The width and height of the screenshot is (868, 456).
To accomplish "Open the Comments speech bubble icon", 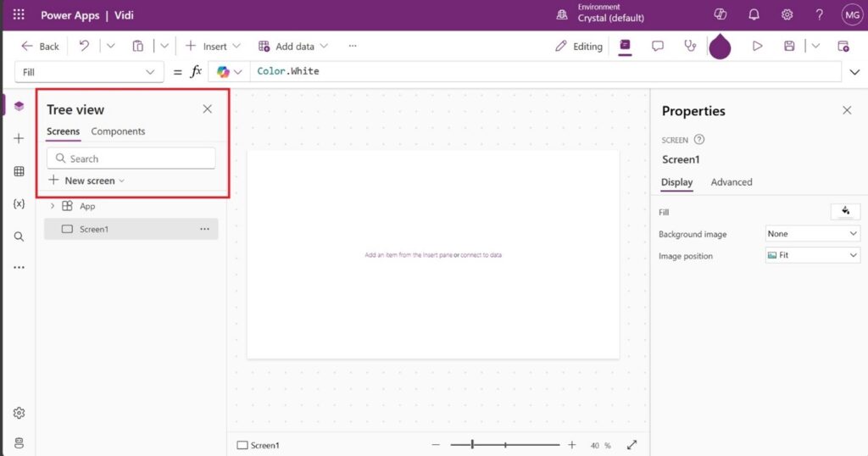I will point(658,47).
